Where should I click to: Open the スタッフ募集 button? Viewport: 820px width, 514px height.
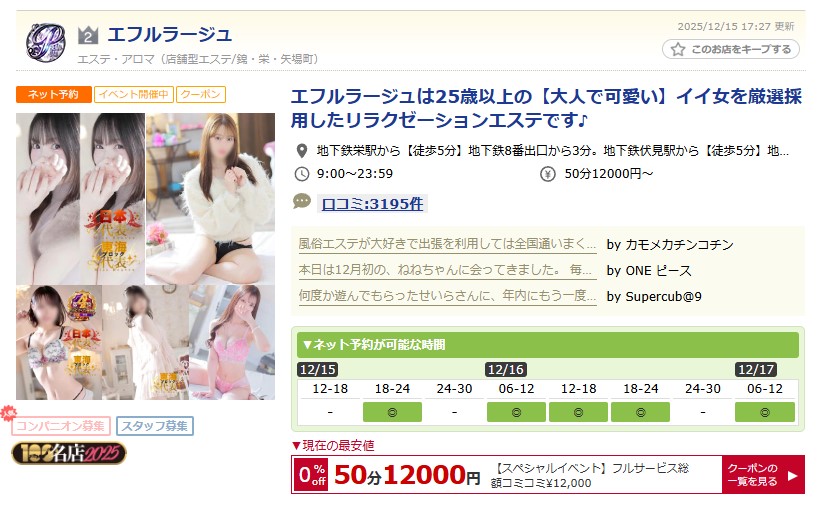(155, 426)
